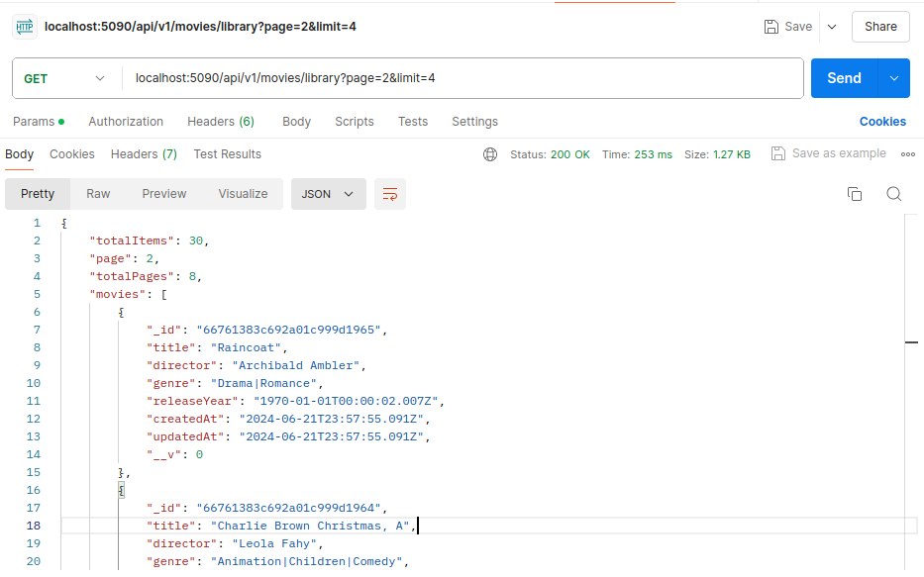
Task: Click line number 16 in the gutter
Action: pyautogui.click(x=33, y=491)
